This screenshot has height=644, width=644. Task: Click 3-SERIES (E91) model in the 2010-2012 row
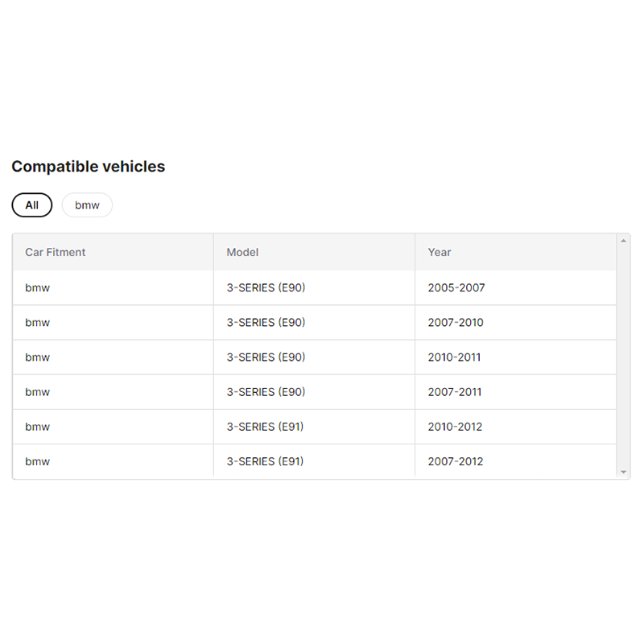265,427
